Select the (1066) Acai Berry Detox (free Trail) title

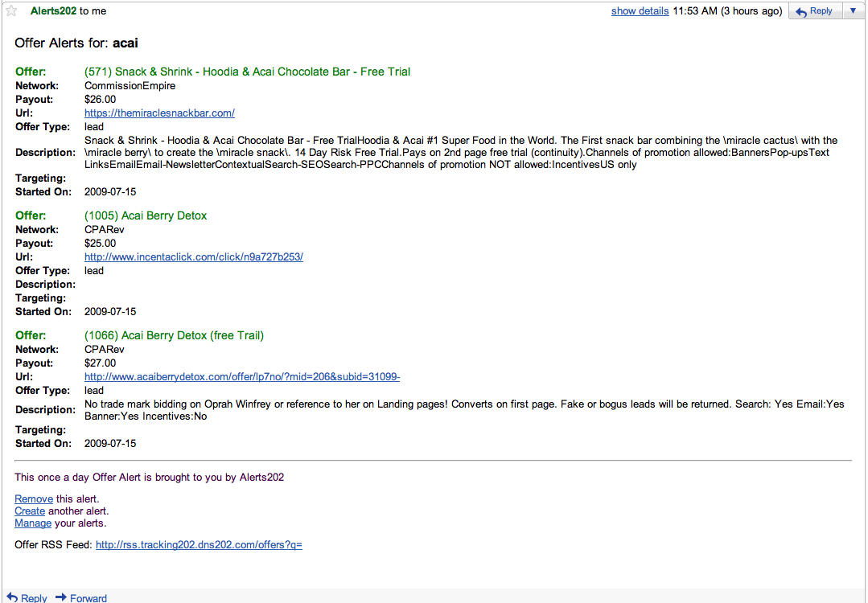point(174,336)
